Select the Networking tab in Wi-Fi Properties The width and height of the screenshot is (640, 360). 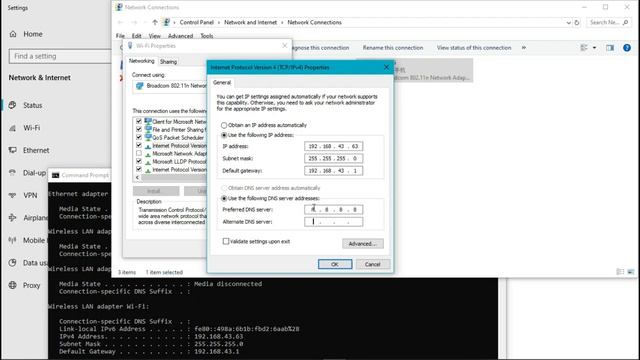141,61
